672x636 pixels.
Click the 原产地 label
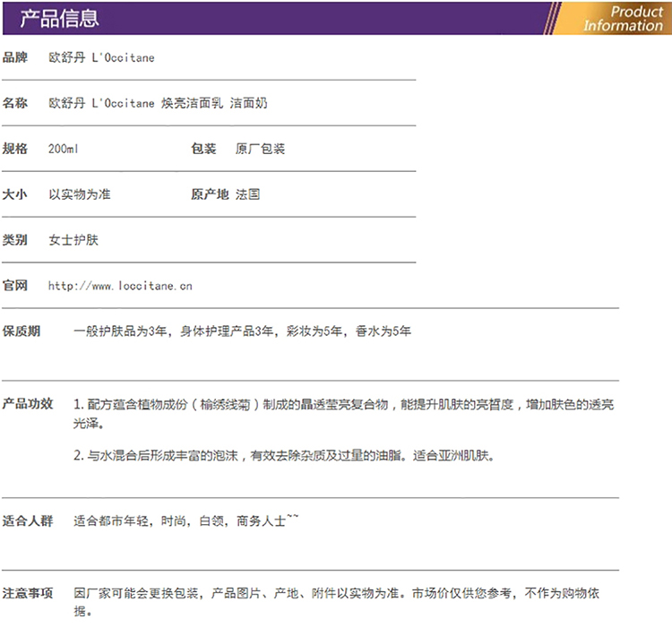click(210, 194)
